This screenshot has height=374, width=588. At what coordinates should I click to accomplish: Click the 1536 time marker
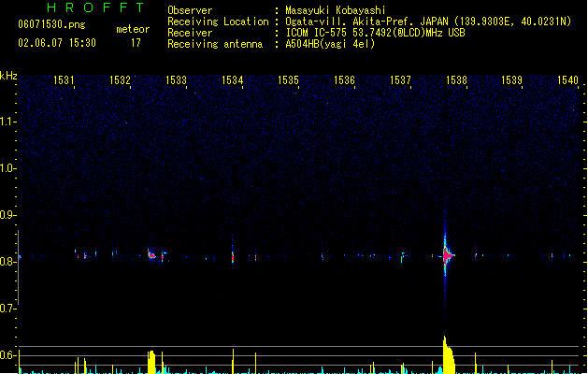click(344, 80)
